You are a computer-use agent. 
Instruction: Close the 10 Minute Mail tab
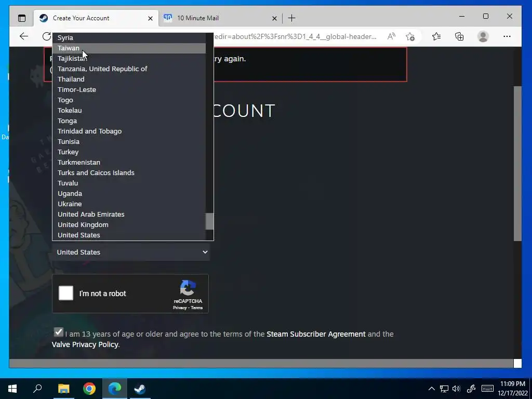[274, 18]
